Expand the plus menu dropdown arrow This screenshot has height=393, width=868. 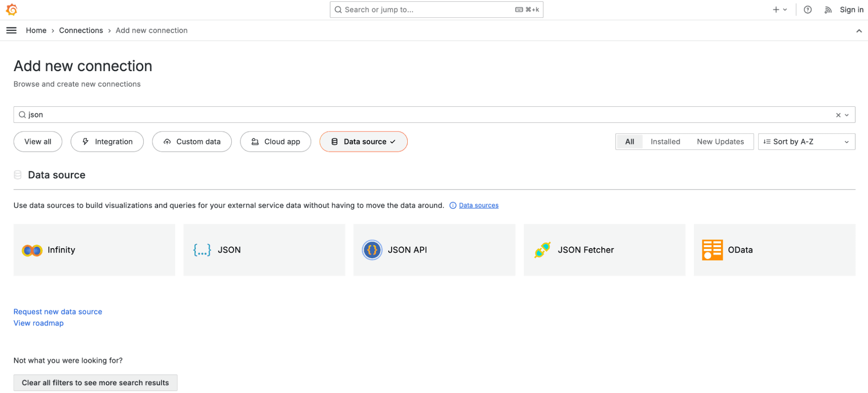tap(785, 10)
